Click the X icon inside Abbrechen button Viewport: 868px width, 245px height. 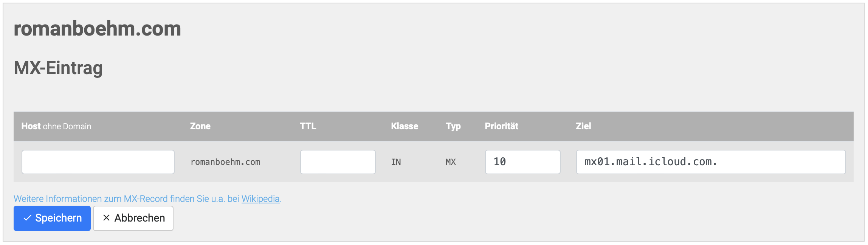click(x=107, y=218)
